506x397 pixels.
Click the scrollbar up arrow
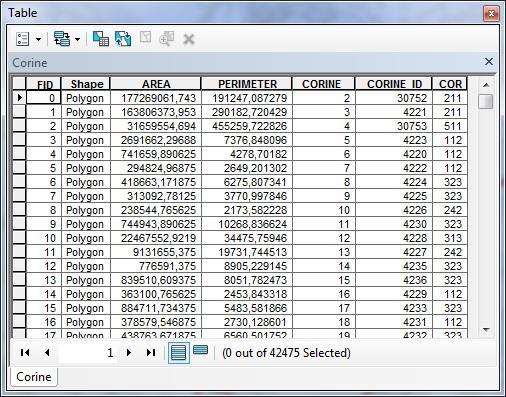pos(486,85)
